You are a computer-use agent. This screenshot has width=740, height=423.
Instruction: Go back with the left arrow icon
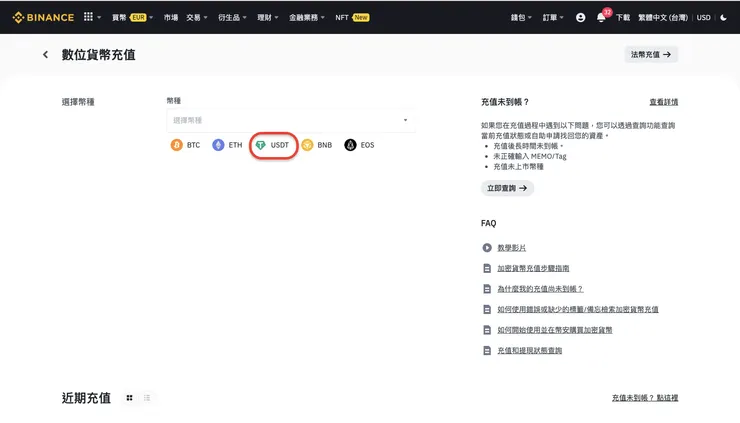45,55
